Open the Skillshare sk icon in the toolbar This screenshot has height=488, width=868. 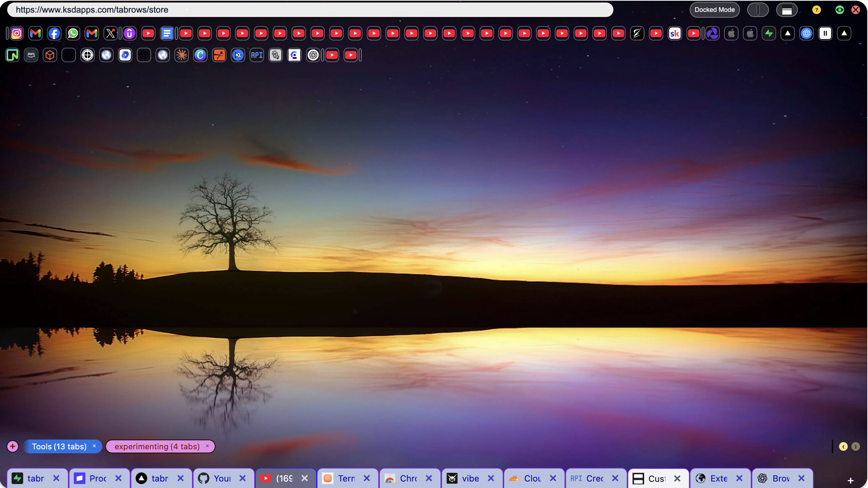click(x=675, y=33)
